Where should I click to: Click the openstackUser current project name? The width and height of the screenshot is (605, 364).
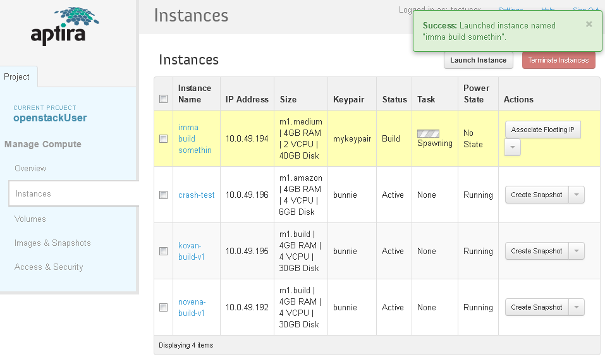pyautogui.click(x=50, y=118)
